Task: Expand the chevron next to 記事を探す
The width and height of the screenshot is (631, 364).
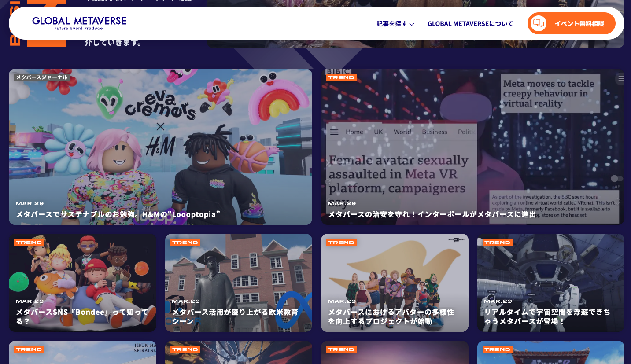Action: pos(411,25)
